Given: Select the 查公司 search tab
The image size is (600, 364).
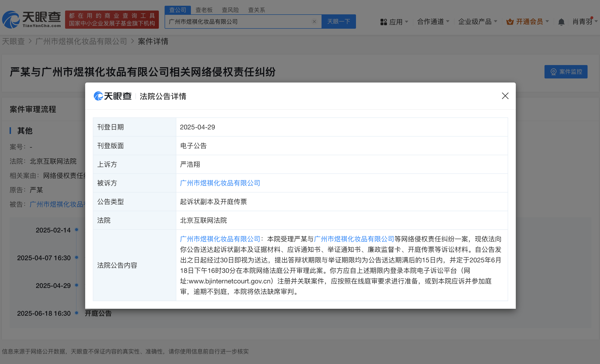Looking at the screenshot, I should [x=178, y=10].
